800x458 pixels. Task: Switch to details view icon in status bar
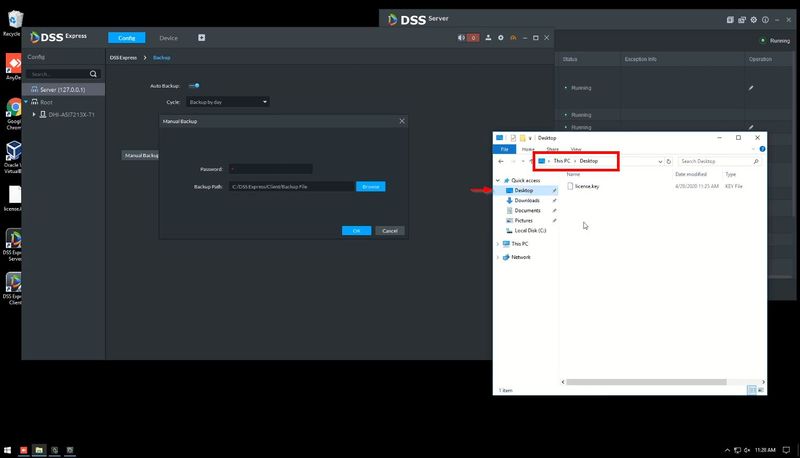[752, 390]
